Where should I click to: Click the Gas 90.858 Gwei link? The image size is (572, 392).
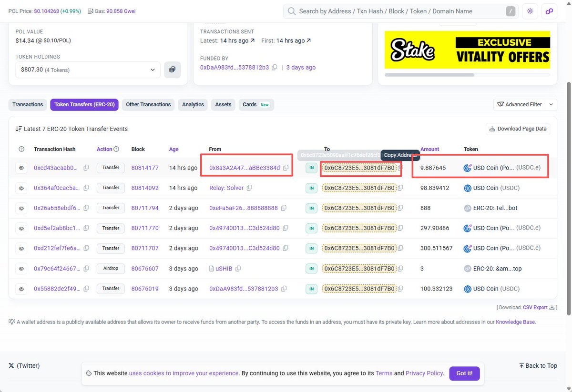[x=121, y=10]
